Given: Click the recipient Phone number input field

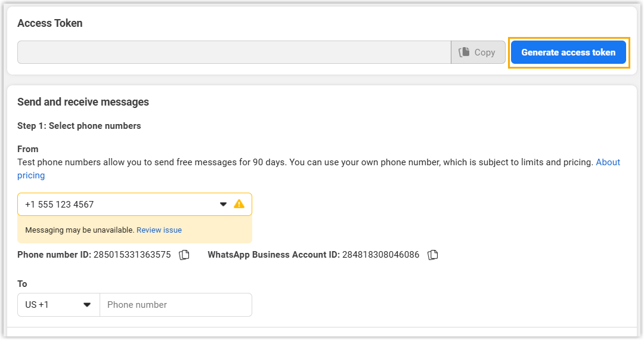Looking at the screenshot, I should [x=175, y=305].
